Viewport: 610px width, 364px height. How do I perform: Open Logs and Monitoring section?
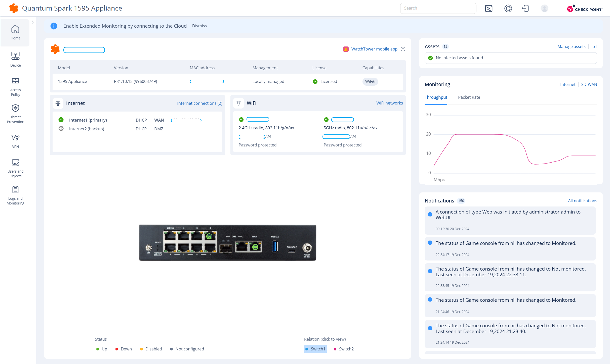pyautogui.click(x=15, y=195)
